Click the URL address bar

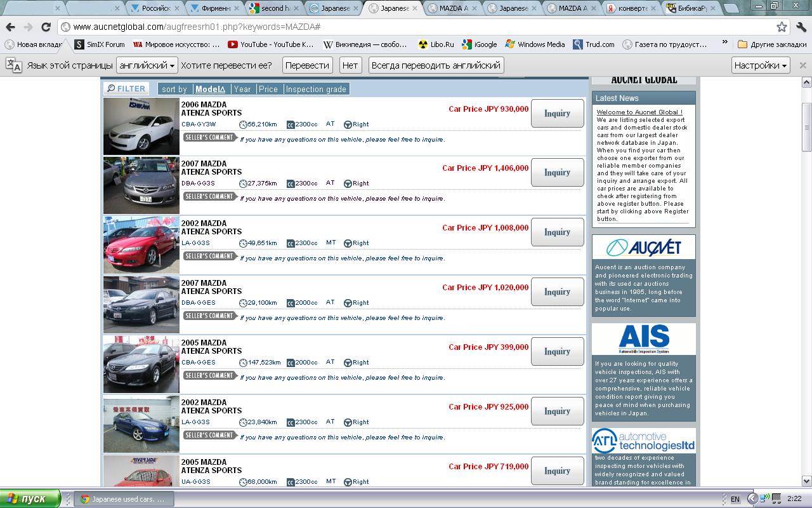pyautogui.click(x=419, y=27)
